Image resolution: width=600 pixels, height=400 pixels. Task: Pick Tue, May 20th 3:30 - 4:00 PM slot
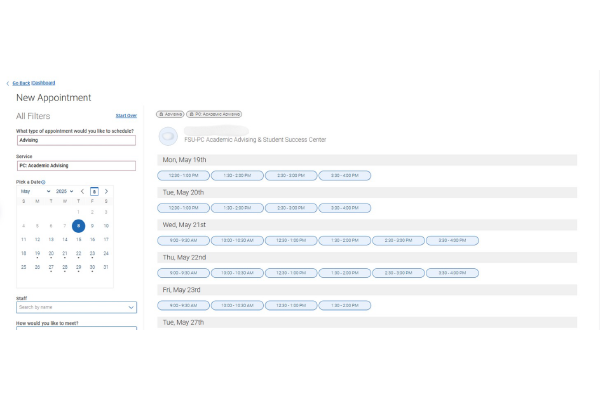(x=344, y=208)
